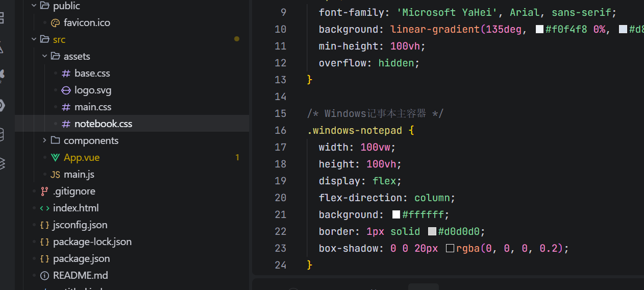
Task: Click the flex value on display line
Action: pyautogui.click(x=384, y=181)
